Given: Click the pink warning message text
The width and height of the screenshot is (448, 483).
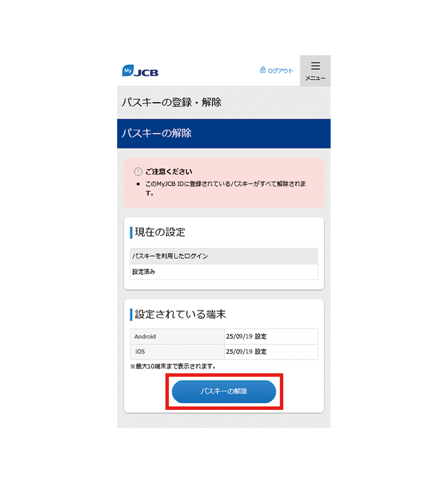Looking at the screenshot, I should point(225,188).
